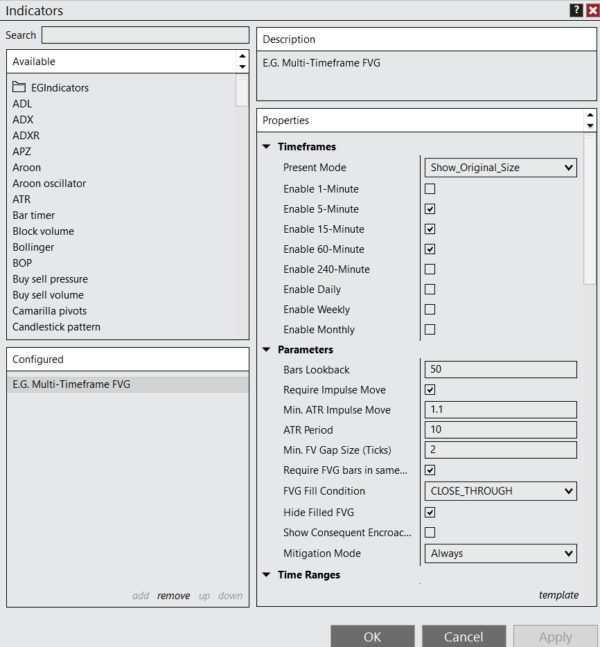The width and height of the screenshot is (600, 647).
Task: Enable the 1-Minute timeframe checkbox
Action: (x=430, y=189)
